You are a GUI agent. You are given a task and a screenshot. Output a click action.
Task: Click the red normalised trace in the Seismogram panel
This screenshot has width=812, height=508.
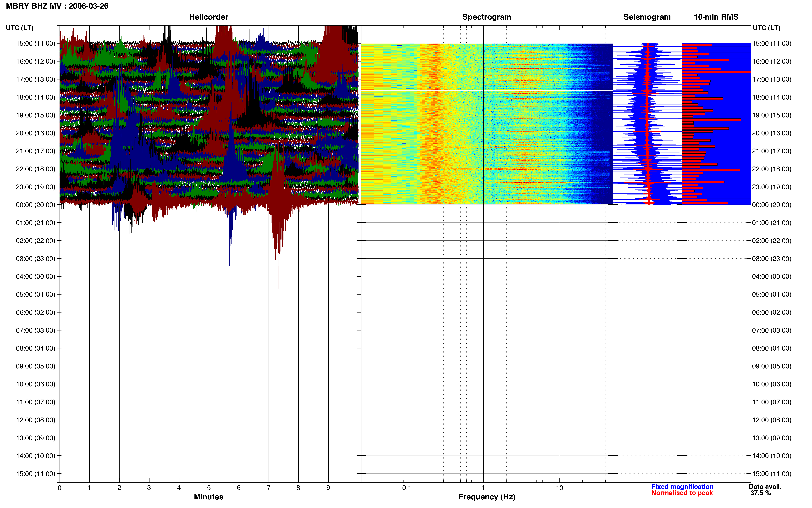(648, 124)
